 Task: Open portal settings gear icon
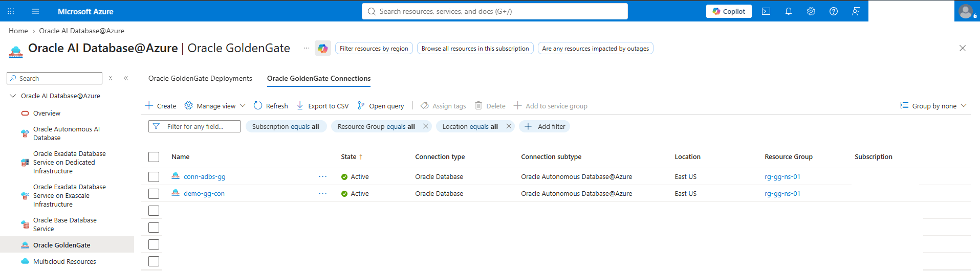click(811, 11)
